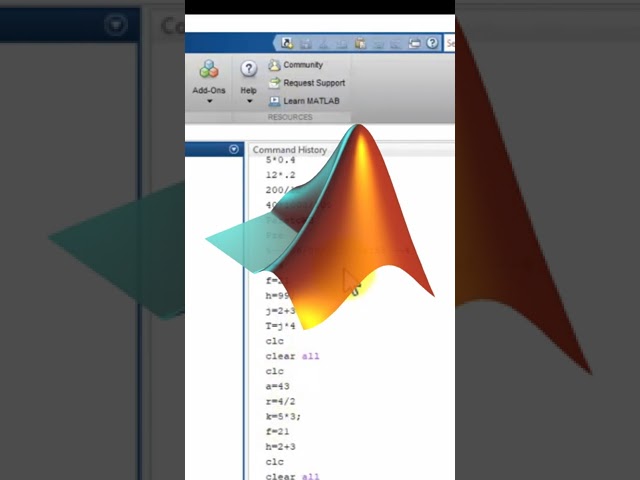Open the panel actions circular arrow button
Viewport: 640px width, 480px height.
click(x=233, y=149)
